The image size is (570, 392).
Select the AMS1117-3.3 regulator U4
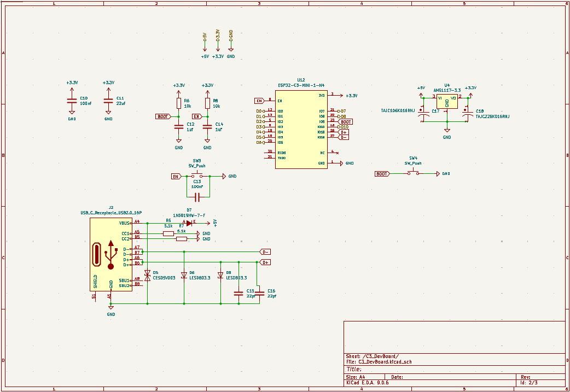pos(447,100)
